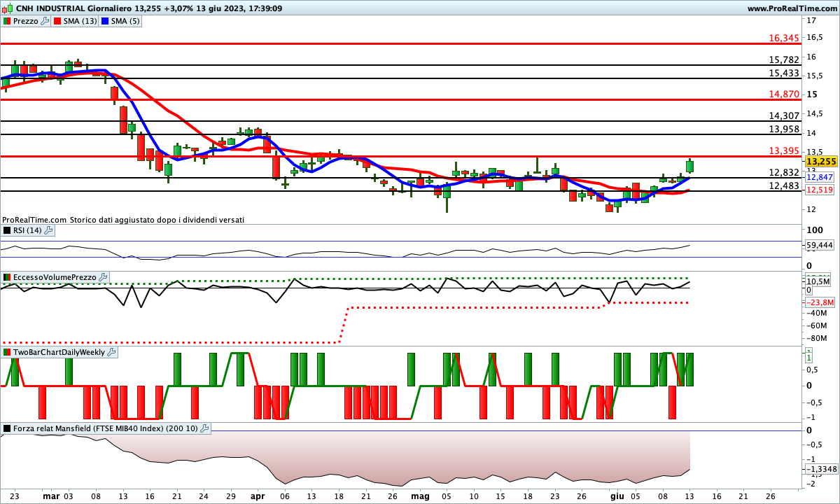
Task: Click the 14,307 level label
Action: [784, 115]
